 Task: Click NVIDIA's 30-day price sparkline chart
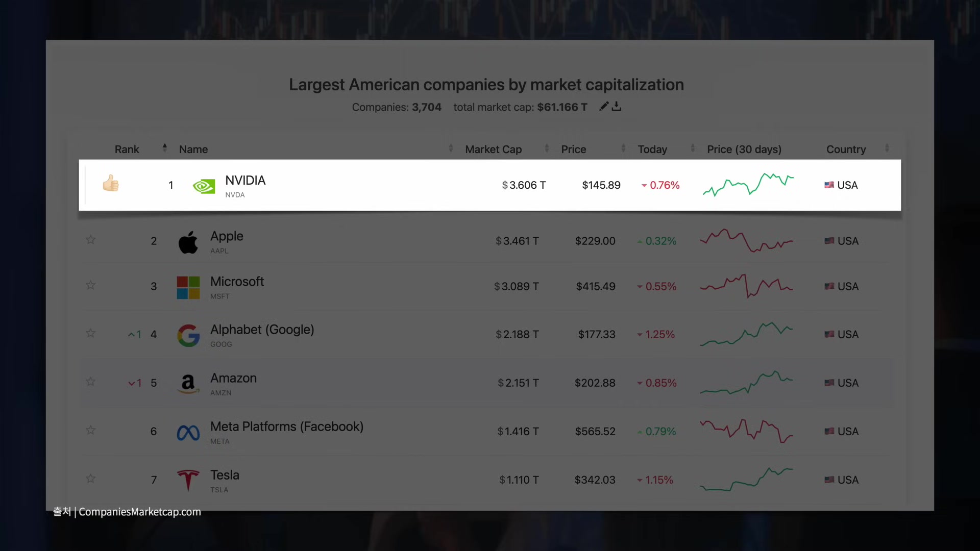tap(748, 185)
